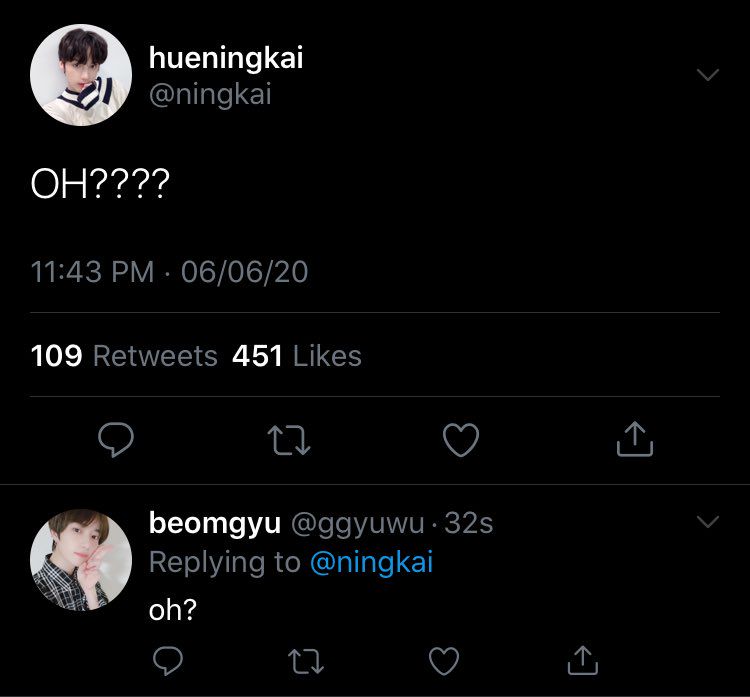View the 451 Likes list
750x697 pixels.
pos(296,356)
